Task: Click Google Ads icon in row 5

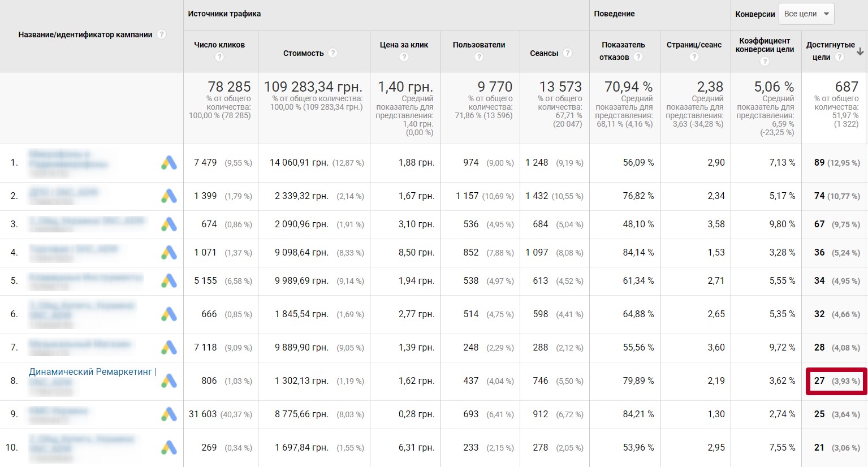Action: click(x=169, y=281)
